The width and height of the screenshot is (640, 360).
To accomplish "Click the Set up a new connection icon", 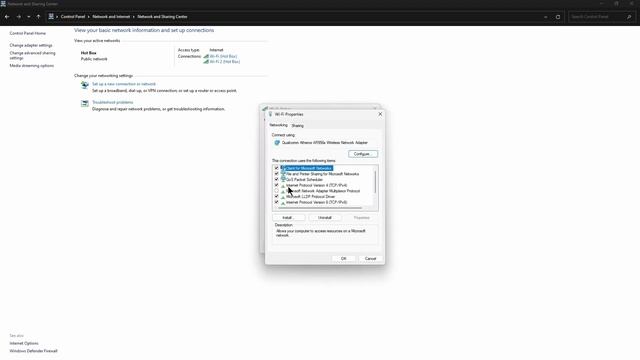I will [x=84, y=85].
